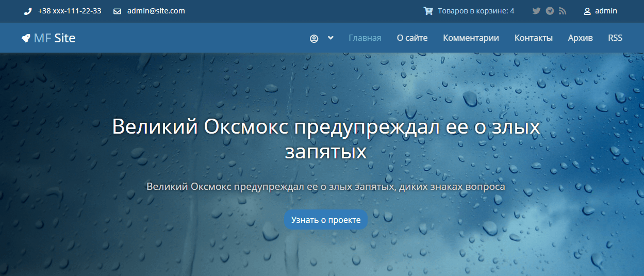Expand the user menu chevron arrow
The height and width of the screenshot is (276, 644).
tap(331, 38)
